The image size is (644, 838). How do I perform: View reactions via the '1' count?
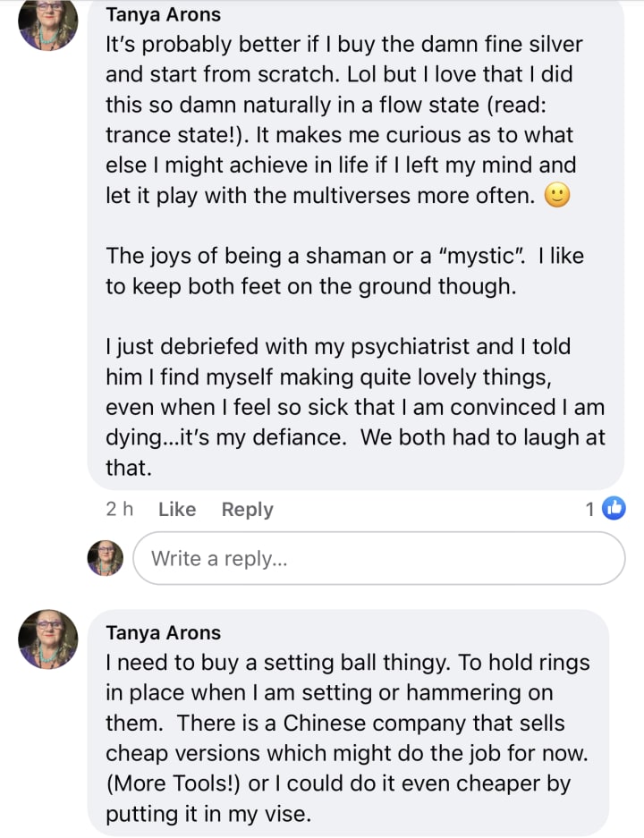click(x=590, y=509)
